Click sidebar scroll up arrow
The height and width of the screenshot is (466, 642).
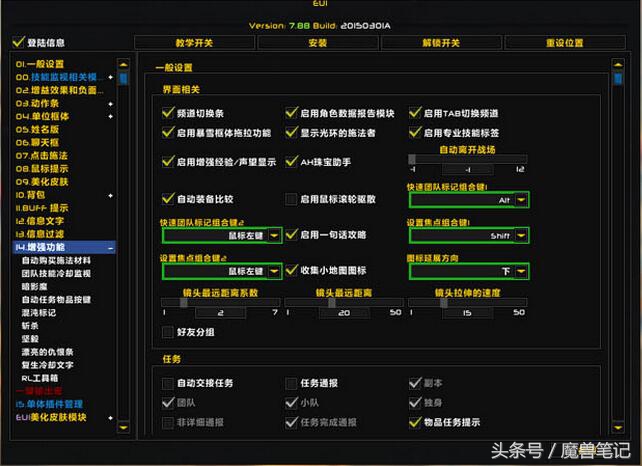click(123, 64)
